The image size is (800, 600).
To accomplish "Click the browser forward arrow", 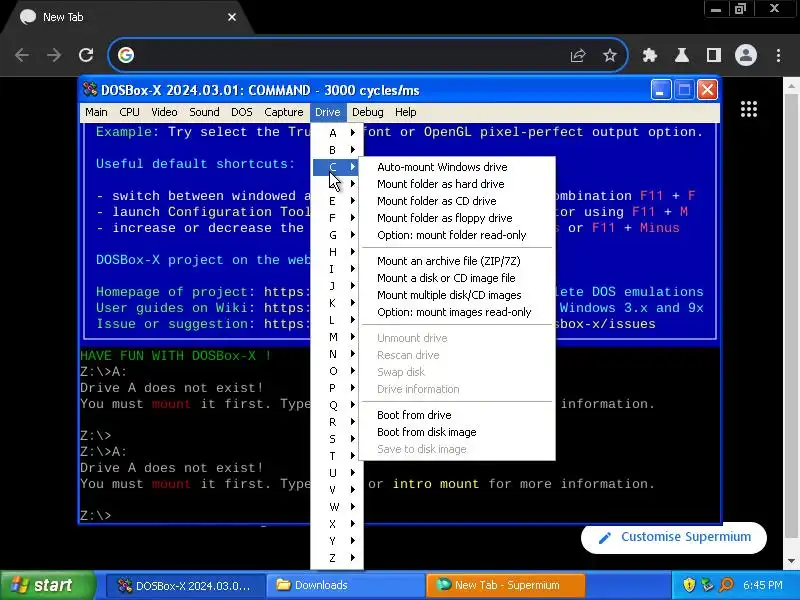I will pyautogui.click(x=54, y=55).
